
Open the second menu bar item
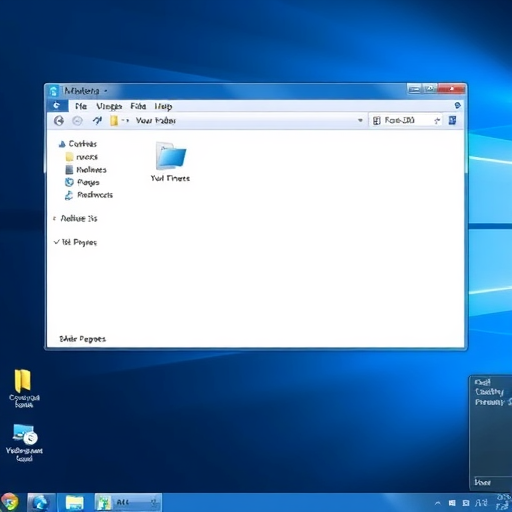click(109, 106)
